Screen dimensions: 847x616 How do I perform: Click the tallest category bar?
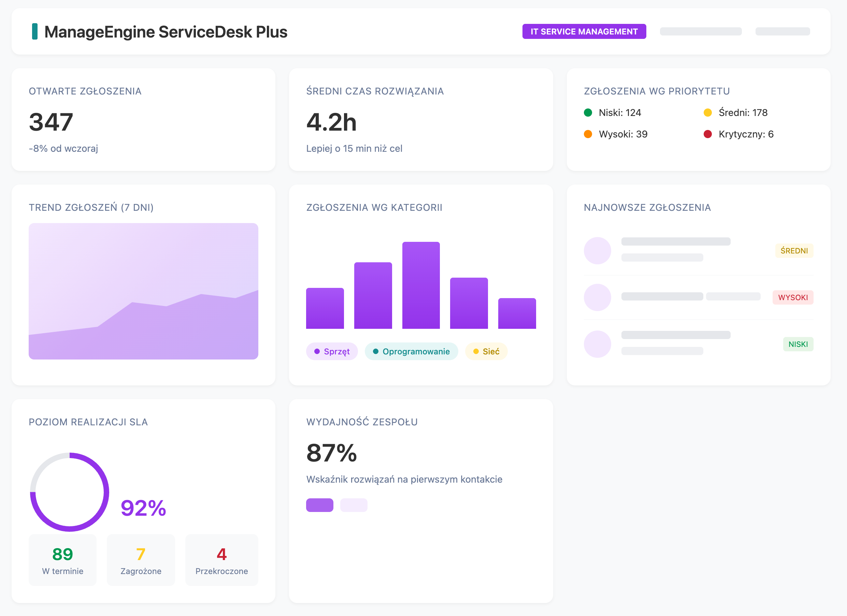click(421, 285)
